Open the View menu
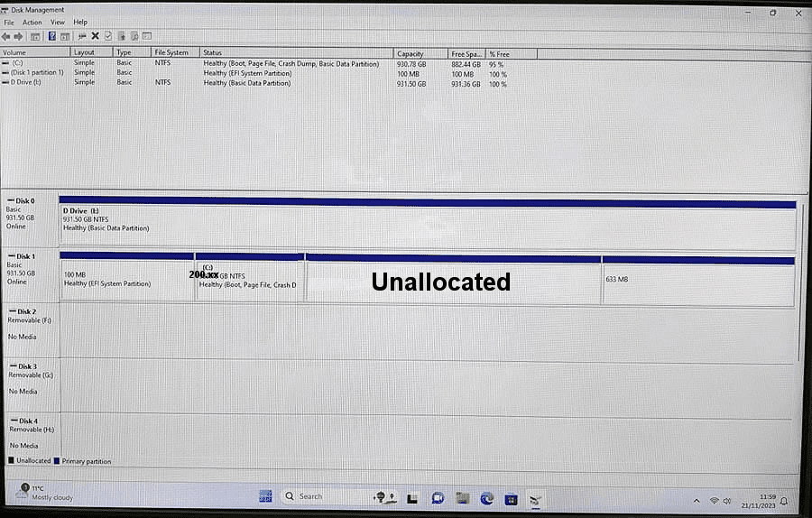 tap(58, 23)
